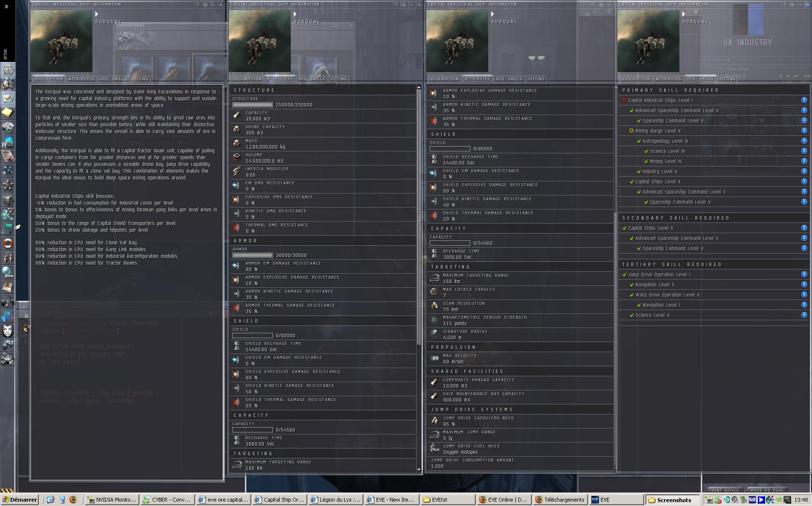Expand the sidebar with the double-chevron arrow
The width and height of the screenshot is (812, 506).
click(x=6, y=7)
